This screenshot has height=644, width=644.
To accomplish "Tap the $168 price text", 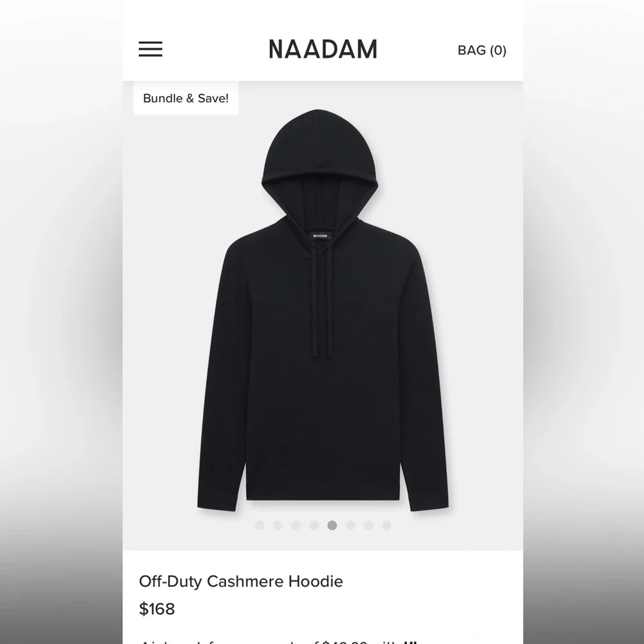I will [157, 609].
